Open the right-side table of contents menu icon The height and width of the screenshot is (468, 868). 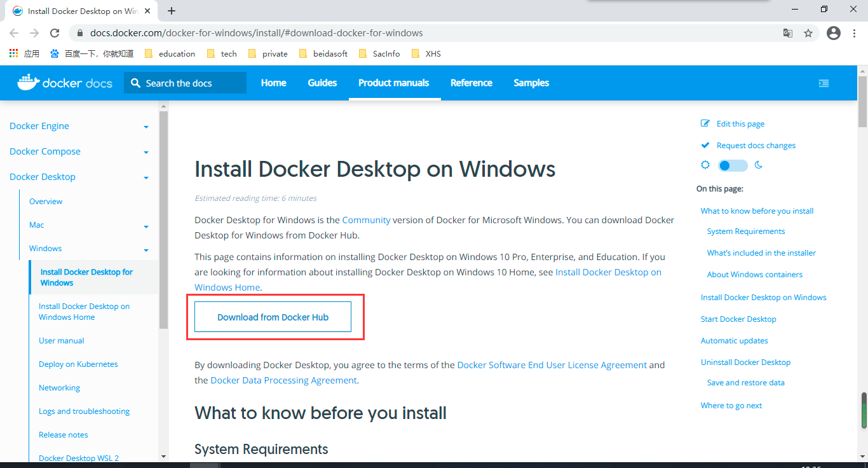click(x=824, y=83)
